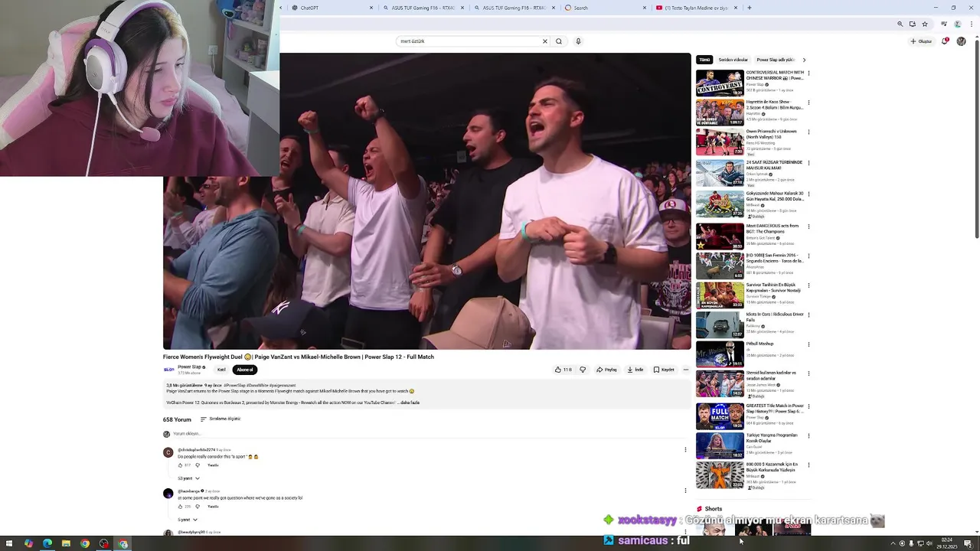This screenshot has width=980, height=551.
Task: Dislike the comment by christopherhite2274
Action: (x=198, y=465)
